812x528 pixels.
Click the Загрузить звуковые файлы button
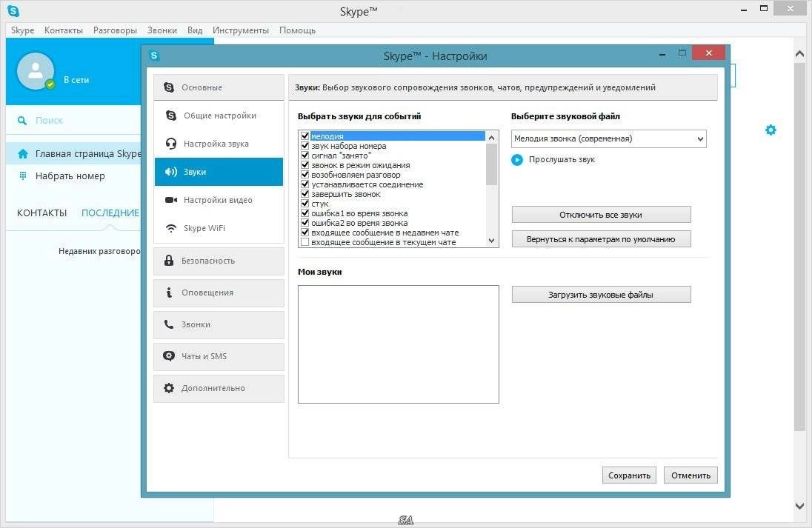click(x=602, y=295)
